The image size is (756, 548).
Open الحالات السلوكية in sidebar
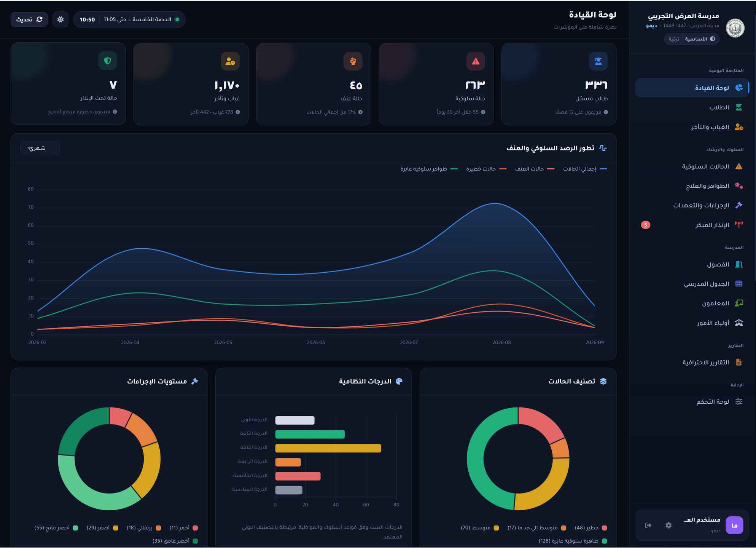coord(692,166)
